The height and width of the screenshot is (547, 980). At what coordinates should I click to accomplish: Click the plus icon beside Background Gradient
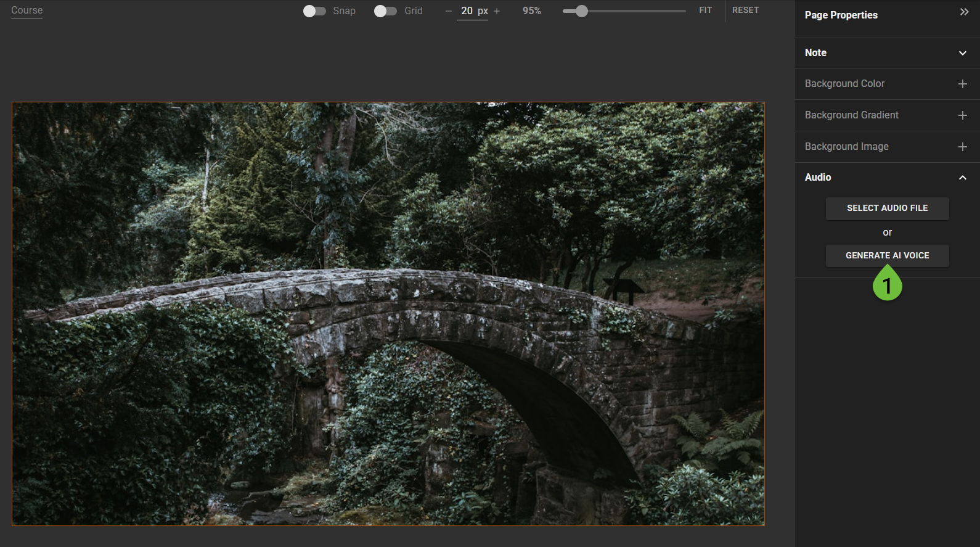962,115
